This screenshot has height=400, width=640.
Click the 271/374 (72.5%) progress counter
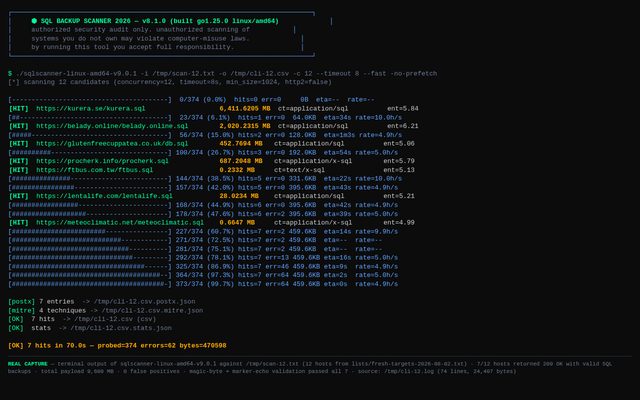[x=205, y=240]
